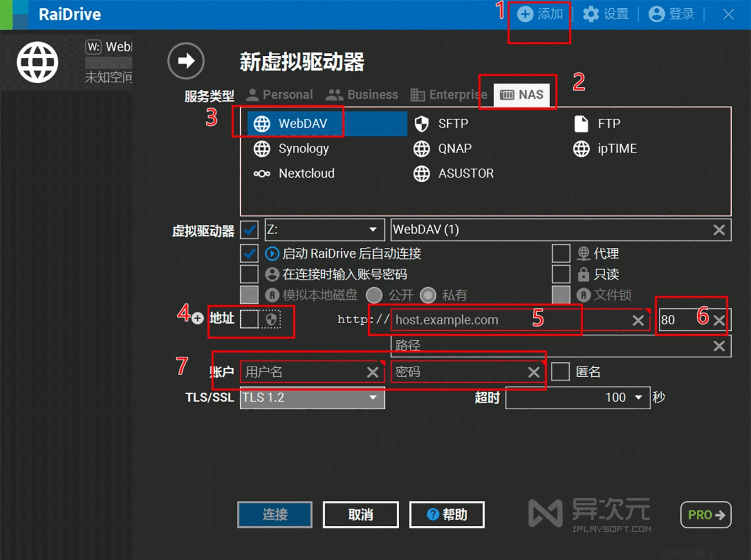
Task: Select ASUSTOR service type
Action: click(453, 173)
